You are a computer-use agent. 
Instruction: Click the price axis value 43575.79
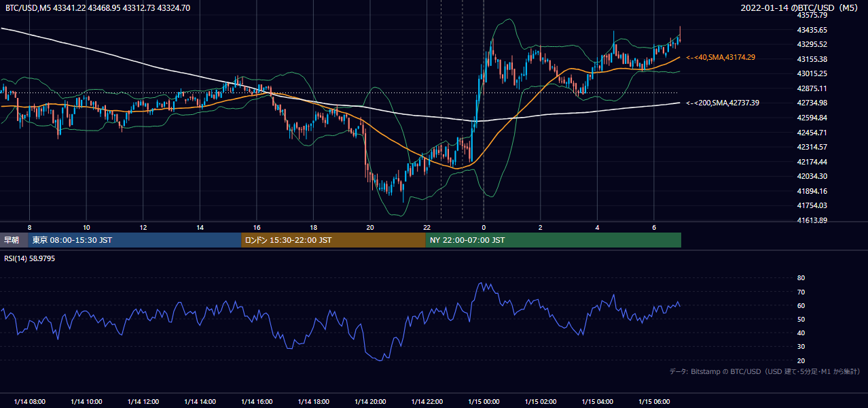pyautogui.click(x=812, y=15)
